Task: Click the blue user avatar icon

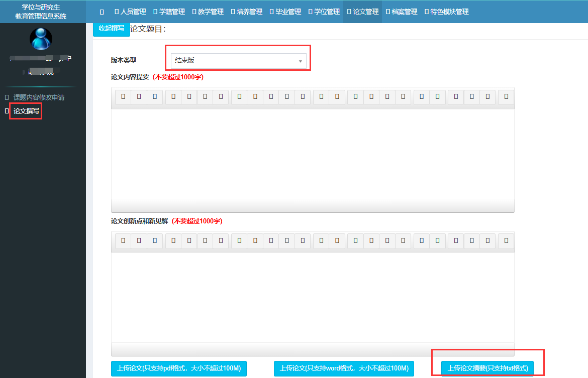Action: (x=41, y=39)
